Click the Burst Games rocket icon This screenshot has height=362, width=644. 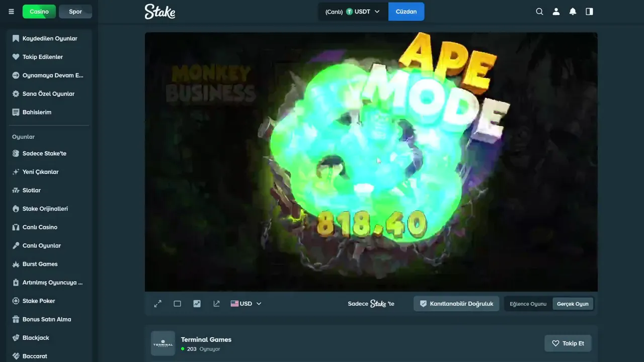tap(16, 264)
